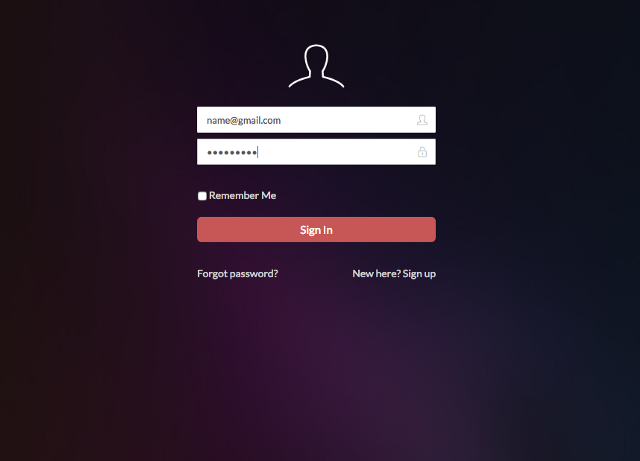The image size is (640, 461).
Task: Tick the Remember Me checkbox
Action: 202,196
